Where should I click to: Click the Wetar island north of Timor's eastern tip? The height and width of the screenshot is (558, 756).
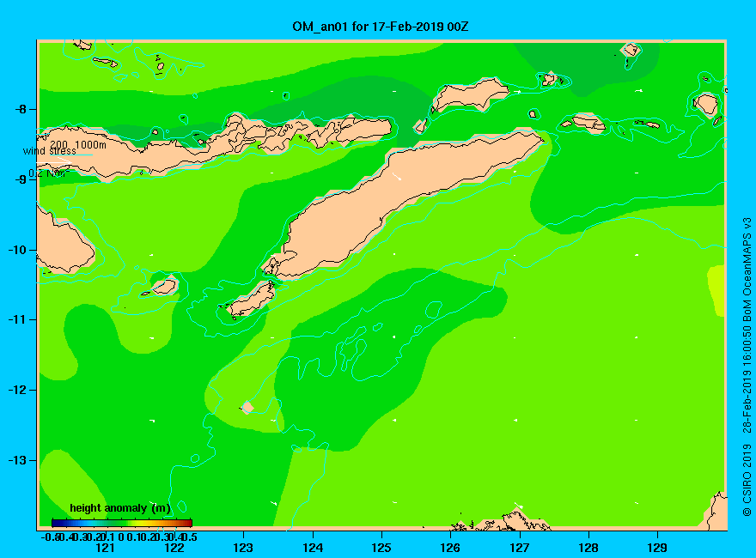(x=469, y=94)
